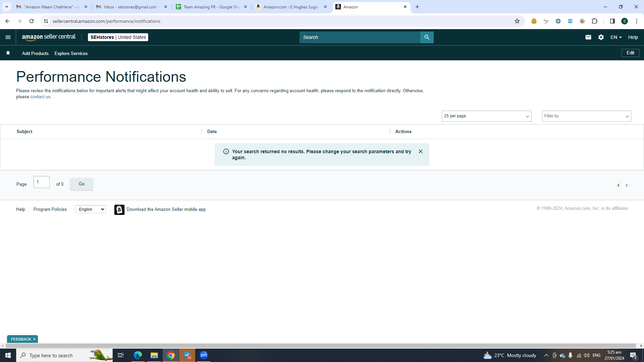Switch to G Hughes Sugar Amazon tab
This screenshot has width=644, height=362.
click(291, 7)
